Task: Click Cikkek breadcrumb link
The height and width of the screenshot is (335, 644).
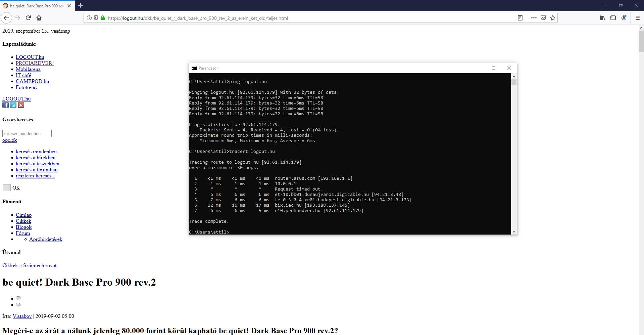Action: 10,265
